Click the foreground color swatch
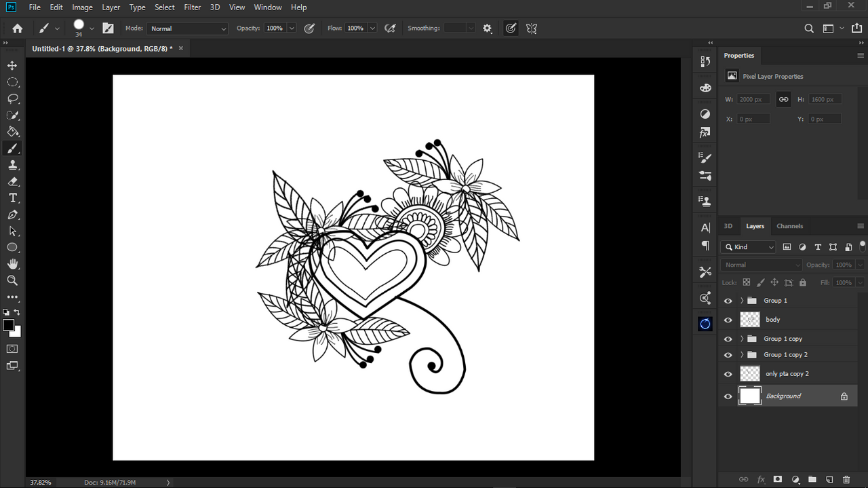This screenshot has width=868, height=488. pos(9,325)
